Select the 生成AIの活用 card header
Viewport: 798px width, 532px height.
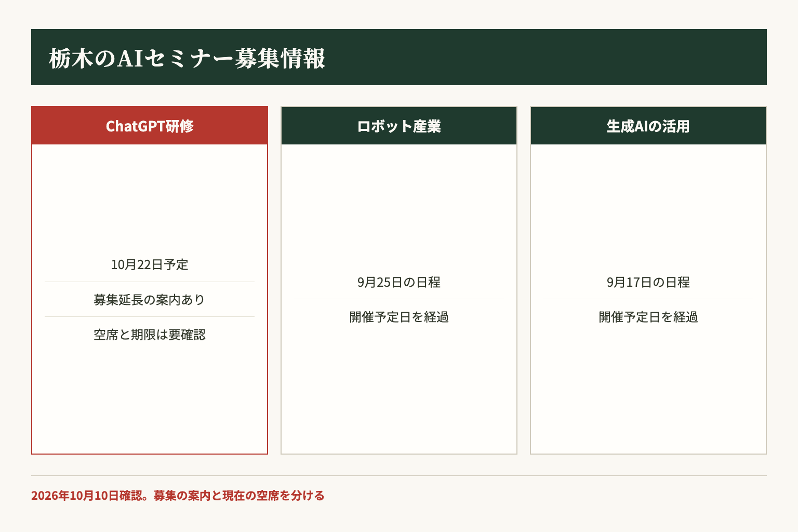[648, 126]
